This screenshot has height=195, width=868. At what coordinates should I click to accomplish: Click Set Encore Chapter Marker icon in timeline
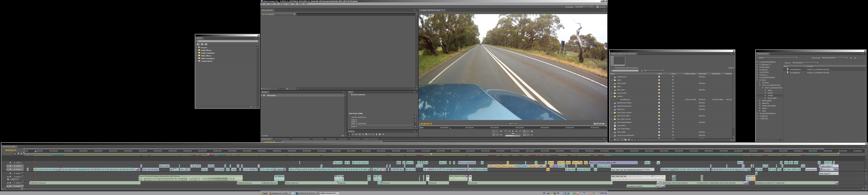point(19,154)
